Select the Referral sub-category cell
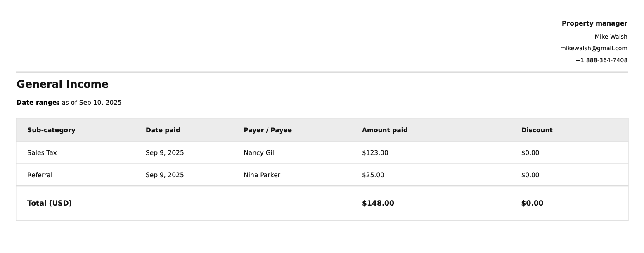Image resolution: width=644 pixels, height=253 pixels. tap(40, 175)
